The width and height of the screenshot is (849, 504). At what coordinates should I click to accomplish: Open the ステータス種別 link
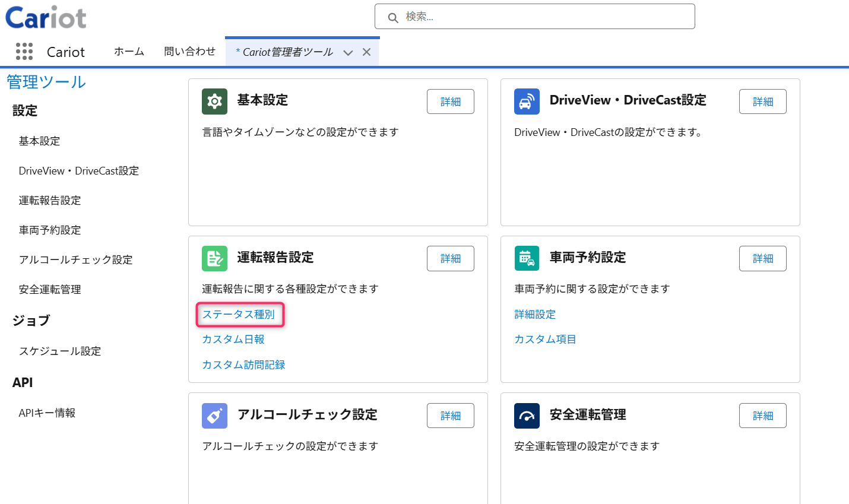pos(239,314)
